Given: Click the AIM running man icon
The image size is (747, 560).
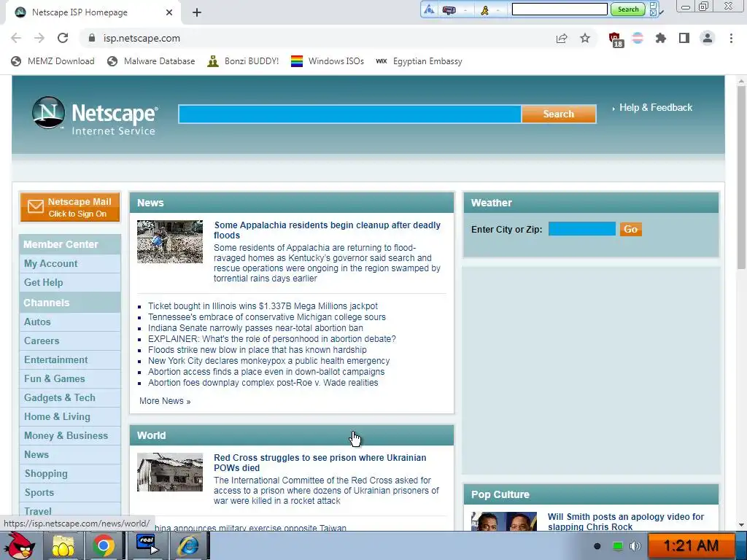Looking at the screenshot, I should tap(484, 9).
